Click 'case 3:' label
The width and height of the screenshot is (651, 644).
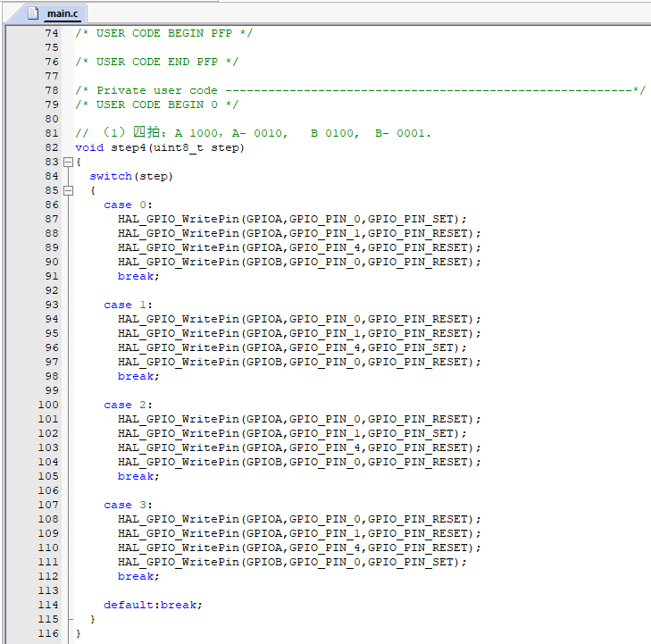coord(128,506)
